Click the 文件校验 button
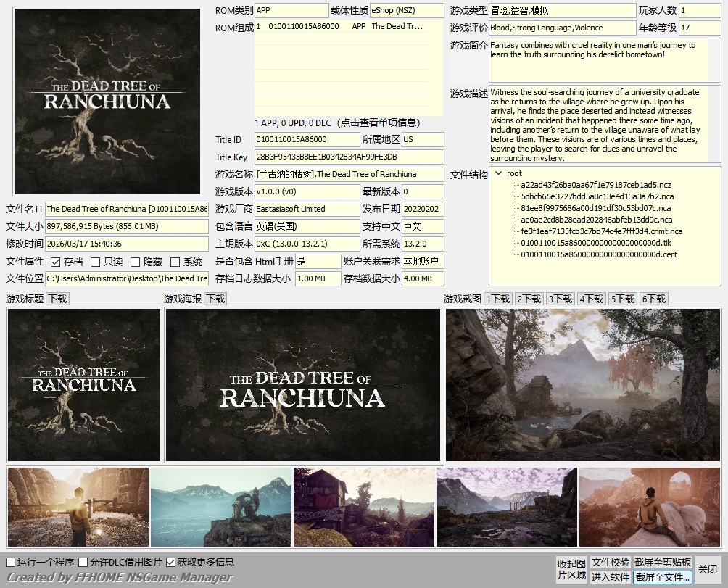The image size is (728, 588). tap(610, 563)
